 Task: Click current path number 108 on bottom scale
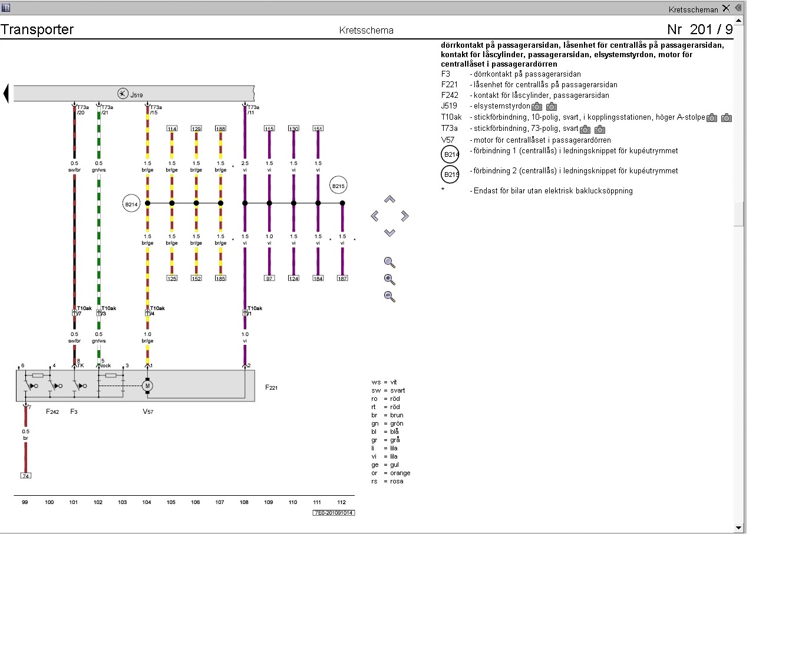point(244,502)
